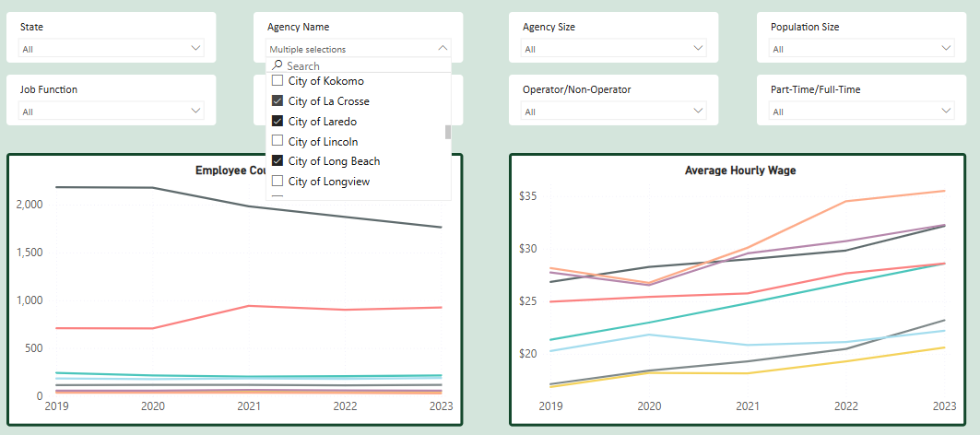The image size is (980, 435).
Task: Expand the Part-Time/Full-Time dropdown
Action: pos(946,111)
